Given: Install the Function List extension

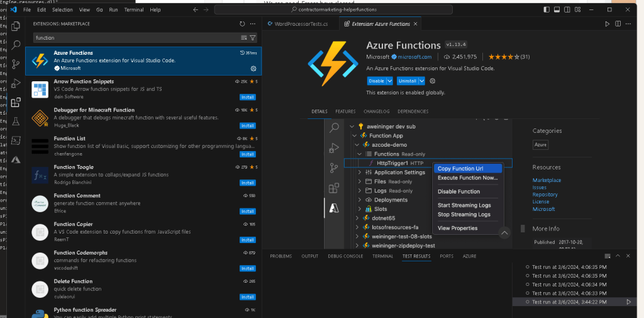Looking at the screenshot, I should click(248, 154).
